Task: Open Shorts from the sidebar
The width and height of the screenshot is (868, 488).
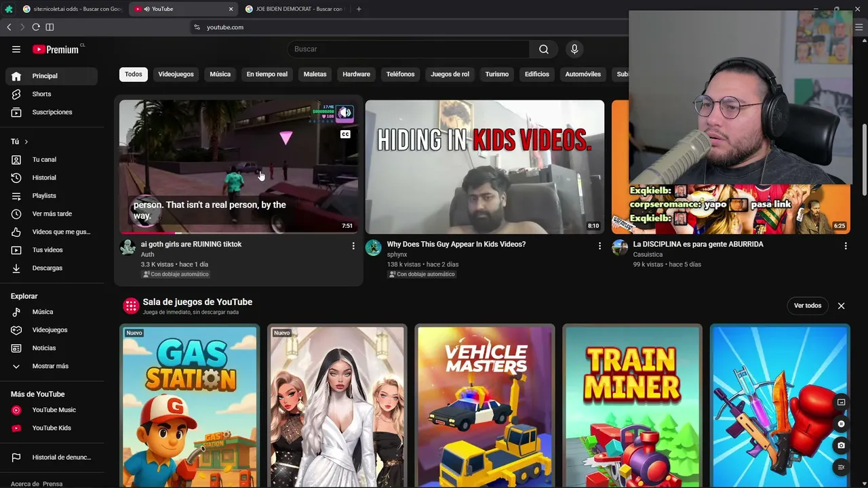Action: click(x=52, y=94)
